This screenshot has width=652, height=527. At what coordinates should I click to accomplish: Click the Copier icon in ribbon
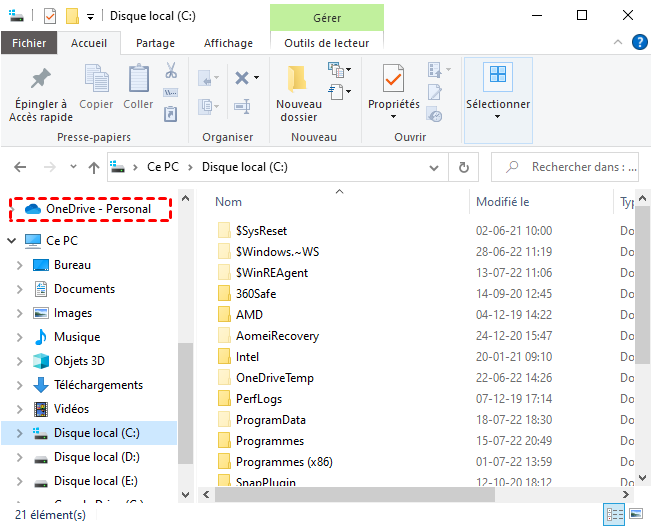coord(96,78)
